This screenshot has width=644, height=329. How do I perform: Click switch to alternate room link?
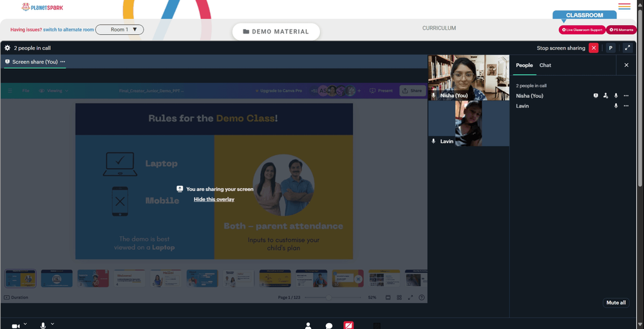(x=69, y=30)
